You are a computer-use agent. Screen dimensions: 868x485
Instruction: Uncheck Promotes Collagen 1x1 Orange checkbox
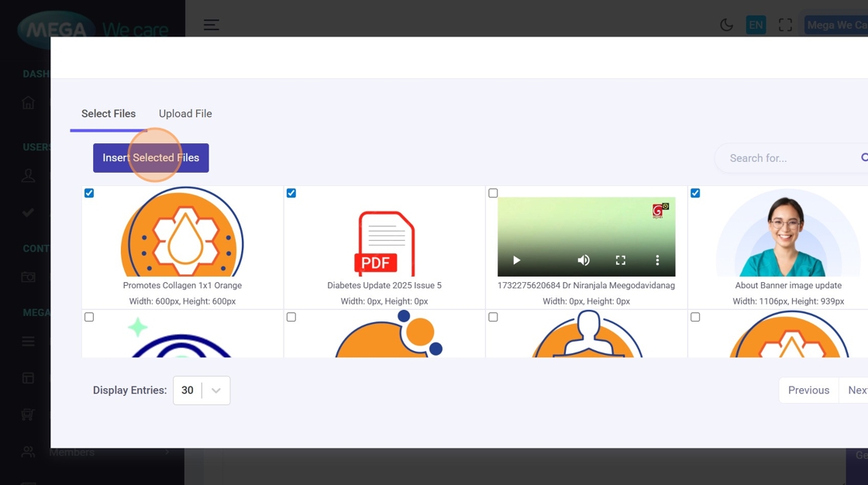(89, 193)
